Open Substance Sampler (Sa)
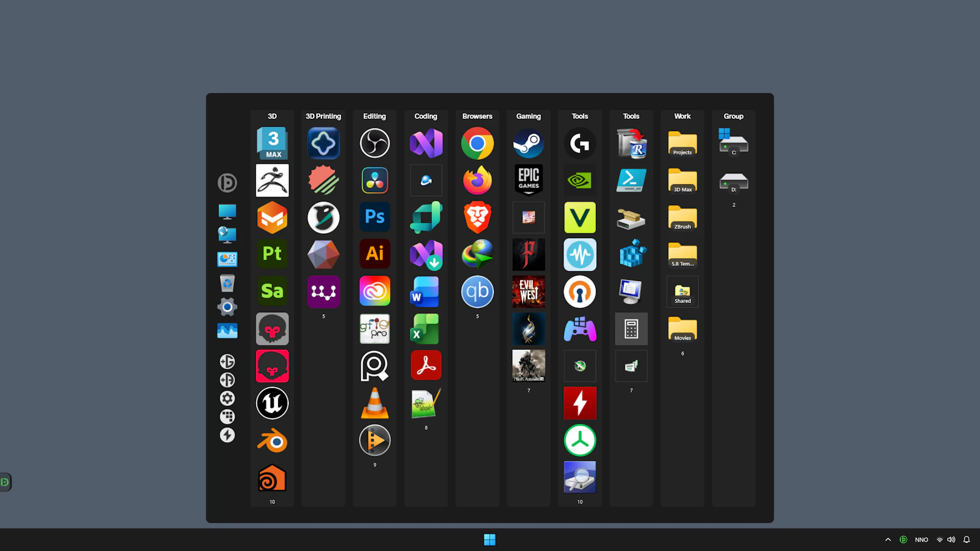 [273, 292]
